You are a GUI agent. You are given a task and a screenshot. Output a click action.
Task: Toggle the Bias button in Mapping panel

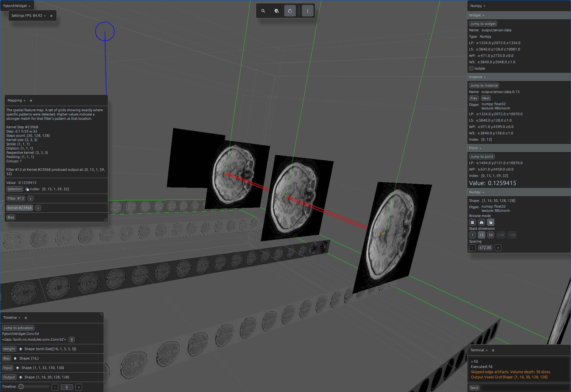point(11,218)
